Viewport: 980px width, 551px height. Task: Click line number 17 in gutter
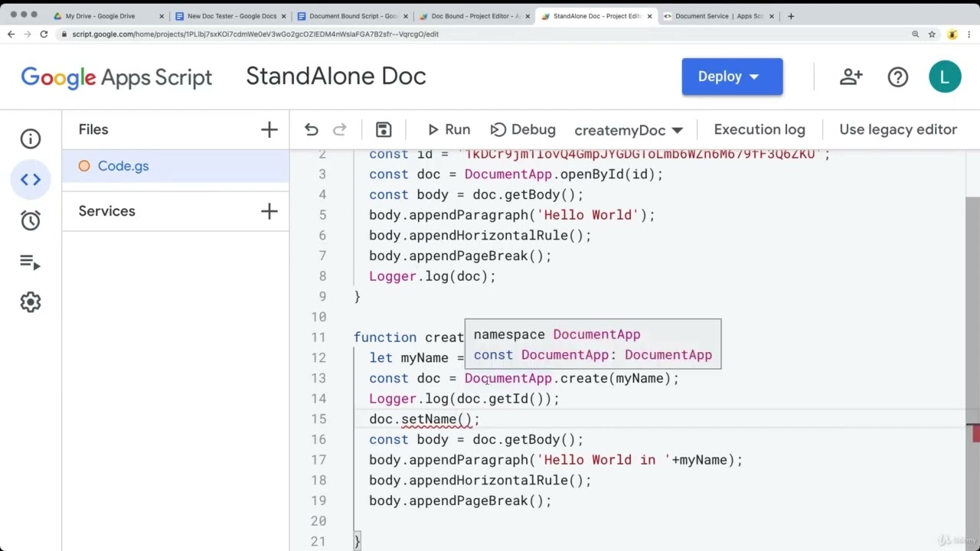[318, 460]
